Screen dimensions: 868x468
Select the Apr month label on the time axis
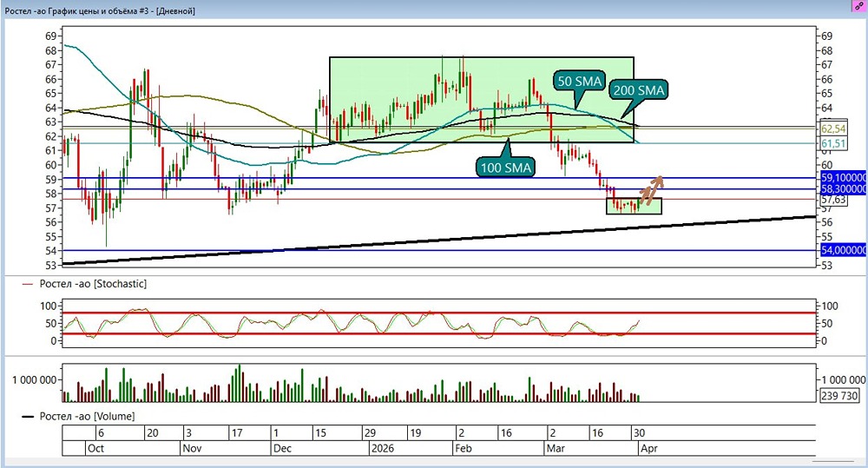click(x=648, y=449)
